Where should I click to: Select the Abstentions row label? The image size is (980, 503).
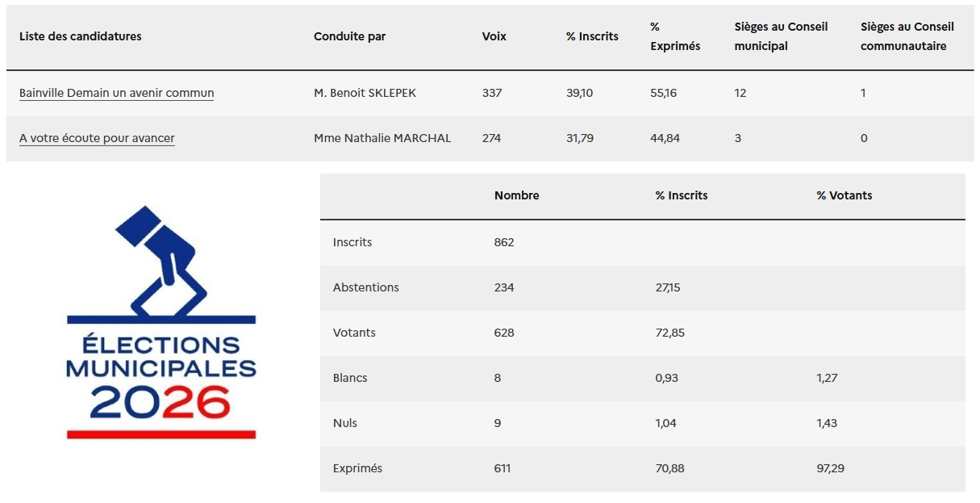point(365,287)
